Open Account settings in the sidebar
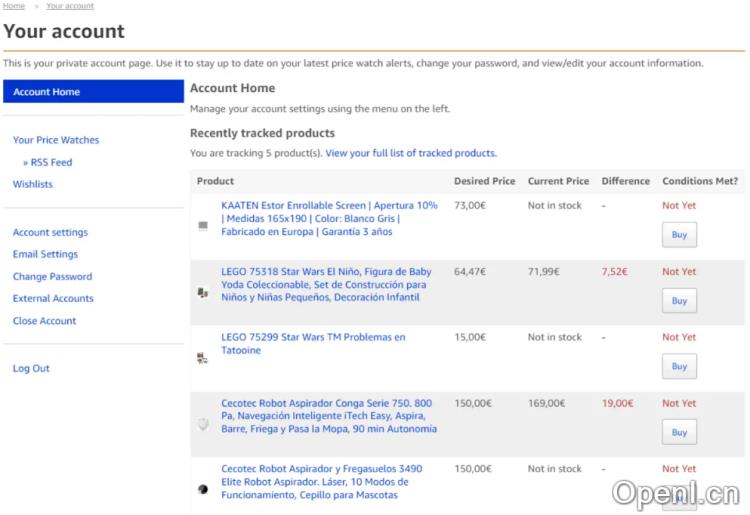The height and width of the screenshot is (515, 750). [x=50, y=232]
